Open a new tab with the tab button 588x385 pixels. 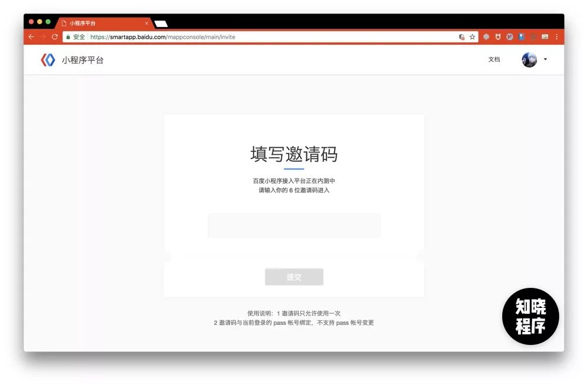coord(161,24)
